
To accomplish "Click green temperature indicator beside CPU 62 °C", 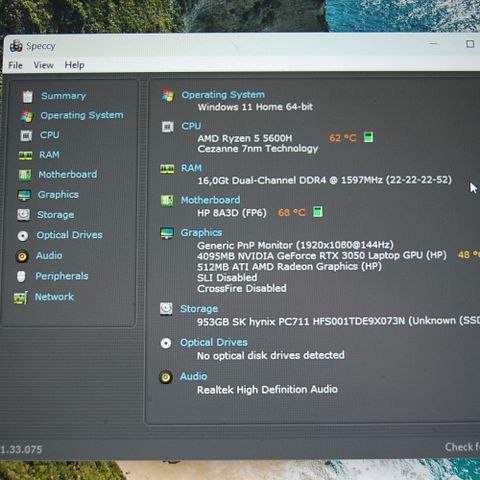I will (x=368, y=137).
